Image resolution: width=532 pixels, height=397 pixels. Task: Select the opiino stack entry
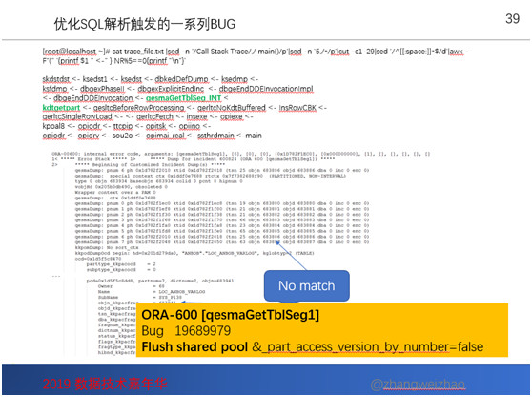tap(190, 126)
